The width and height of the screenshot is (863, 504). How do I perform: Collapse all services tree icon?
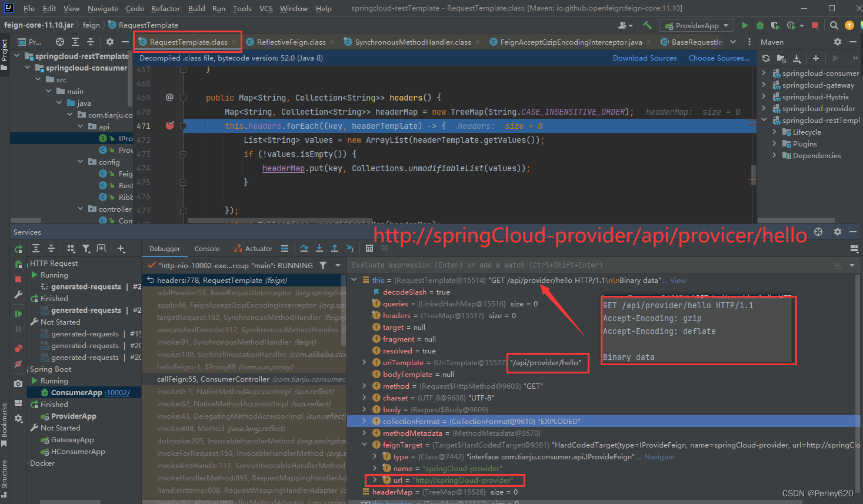click(51, 249)
